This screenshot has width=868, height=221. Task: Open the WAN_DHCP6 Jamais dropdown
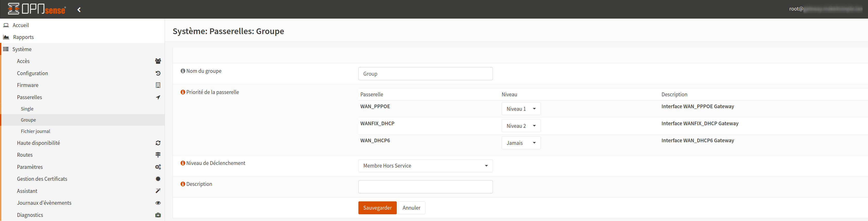[521, 143]
